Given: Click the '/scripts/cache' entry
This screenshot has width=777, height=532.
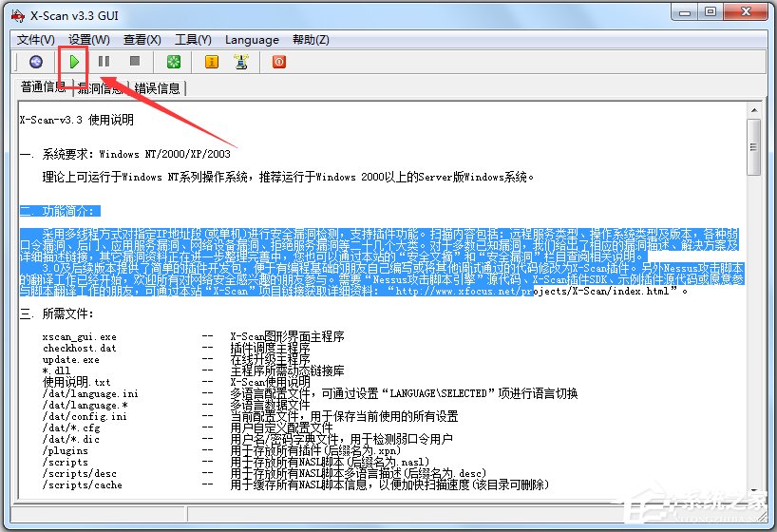Looking at the screenshot, I should (83, 484).
